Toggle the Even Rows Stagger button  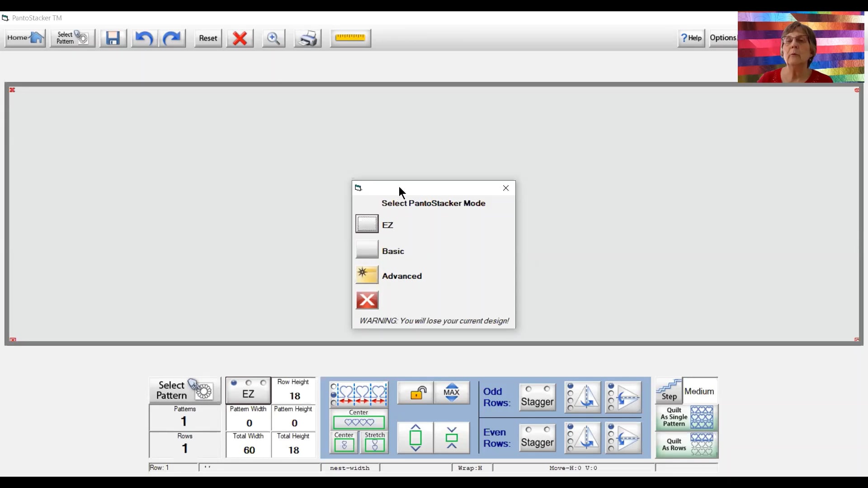tap(537, 438)
